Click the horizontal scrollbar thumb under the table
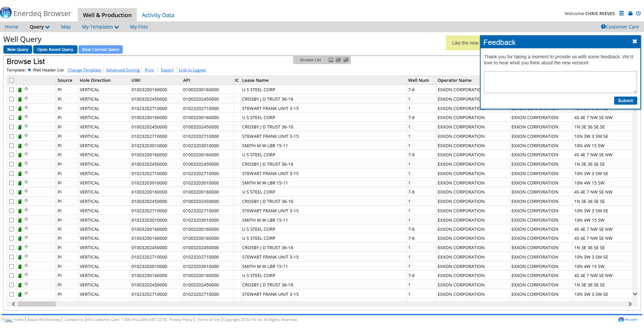This screenshot has height=329, width=644. pyautogui.click(x=37, y=304)
